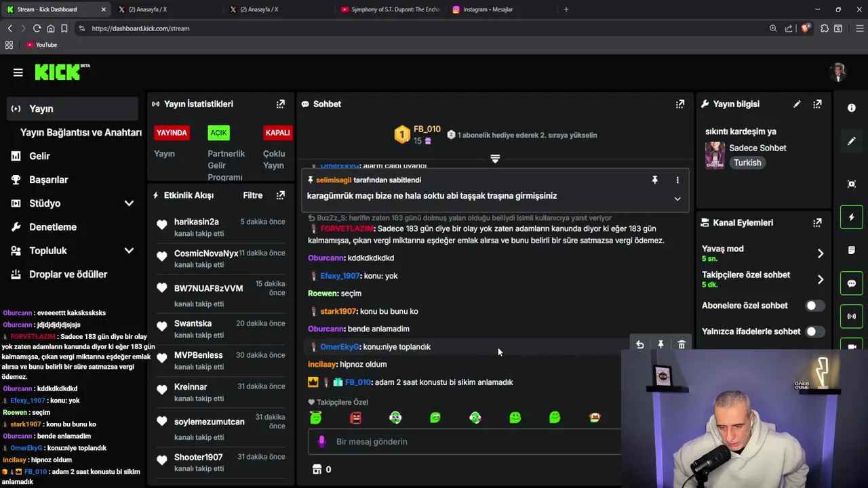Viewport: 868px width, 488px height.
Task: Open Yavaş mod settings arrow
Action: tap(820, 253)
